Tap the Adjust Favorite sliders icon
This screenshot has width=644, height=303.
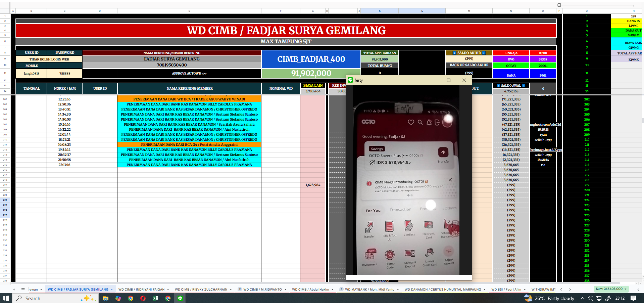coord(448,251)
